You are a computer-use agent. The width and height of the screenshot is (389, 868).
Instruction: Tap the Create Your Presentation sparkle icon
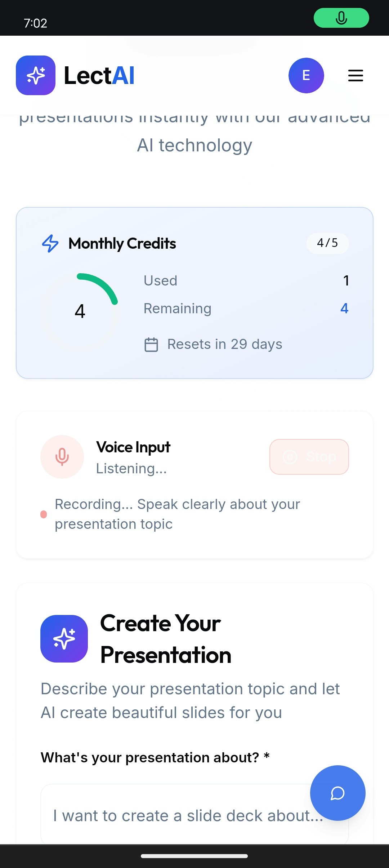[x=64, y=639]
